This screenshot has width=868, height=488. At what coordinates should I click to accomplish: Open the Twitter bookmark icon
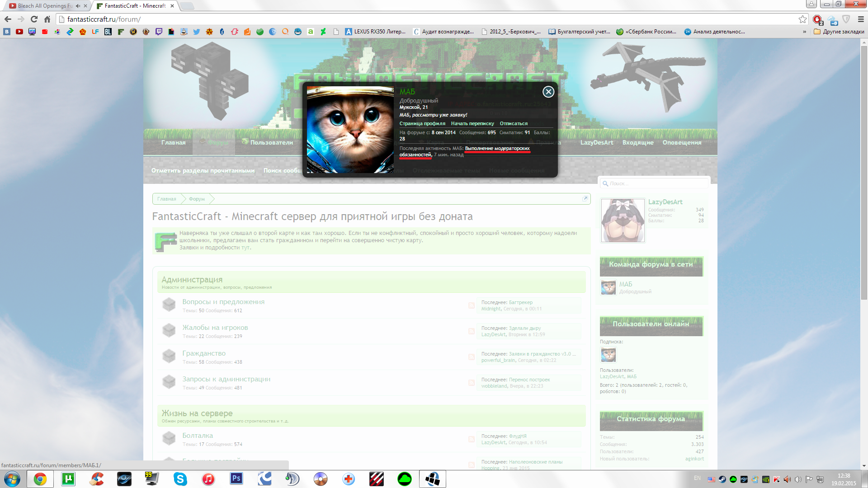pos(197,32)
